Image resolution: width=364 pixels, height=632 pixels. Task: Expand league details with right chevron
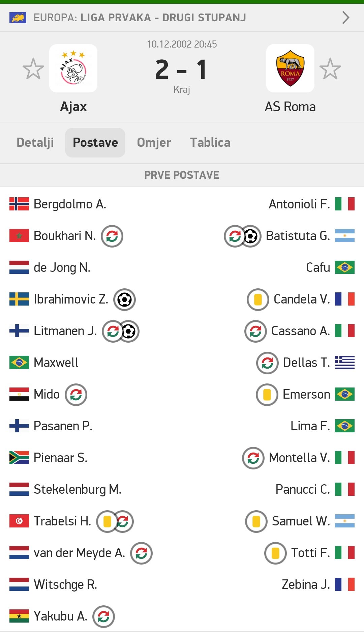tap(345, 18)
